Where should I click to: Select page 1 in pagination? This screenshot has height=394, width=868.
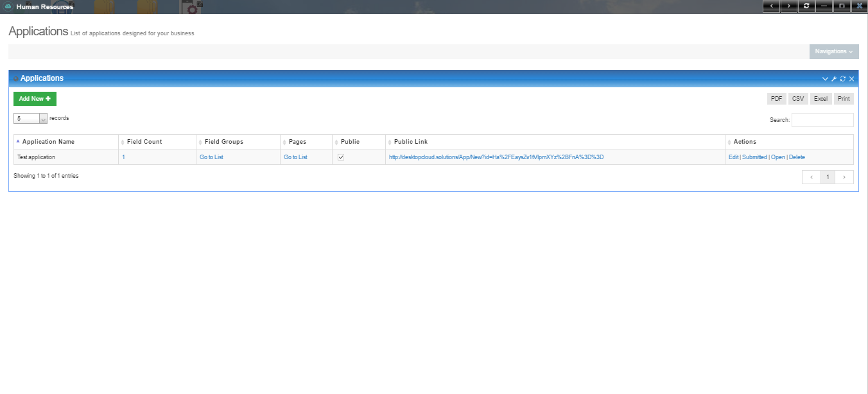pyautogui.click(x=828, y=177)
